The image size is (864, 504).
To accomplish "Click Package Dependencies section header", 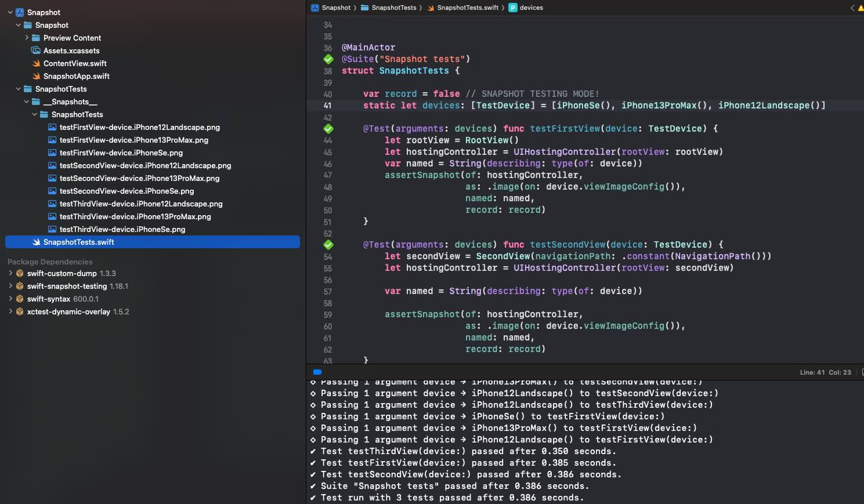I will pos(50,262).
